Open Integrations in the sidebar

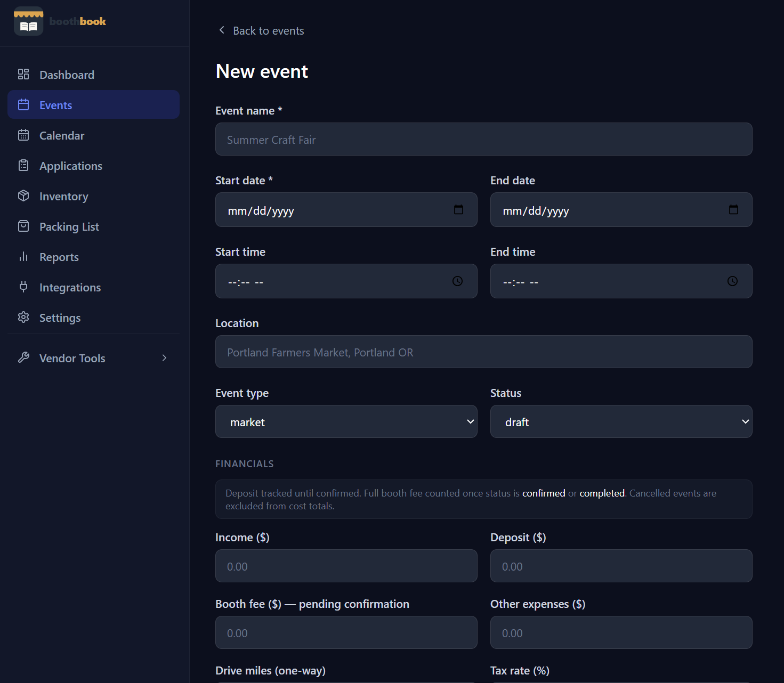tap(93, 287)
